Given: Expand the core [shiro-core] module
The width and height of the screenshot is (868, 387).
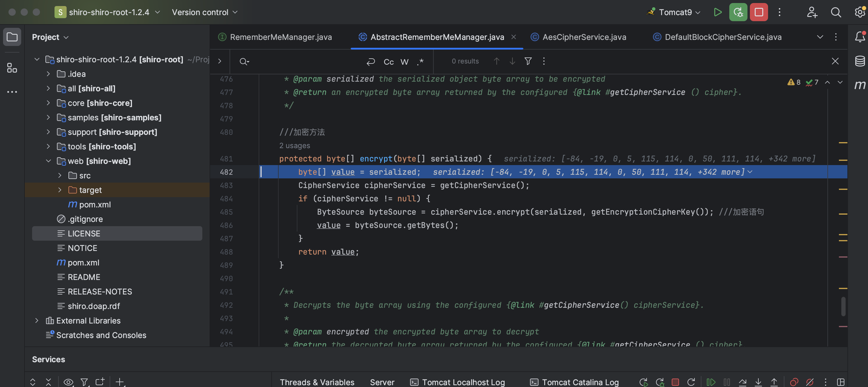Looking at the screenshot, I should pyautogui.click(x=48, y=103).
